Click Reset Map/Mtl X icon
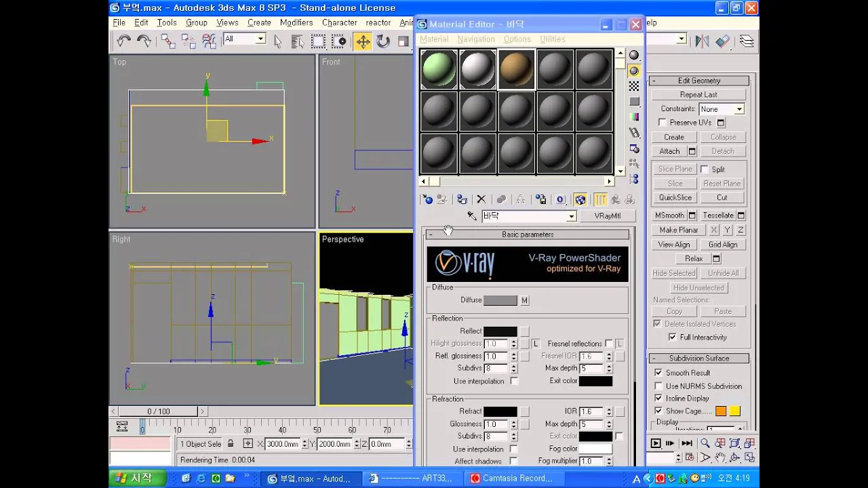 [x=481, y=199]
